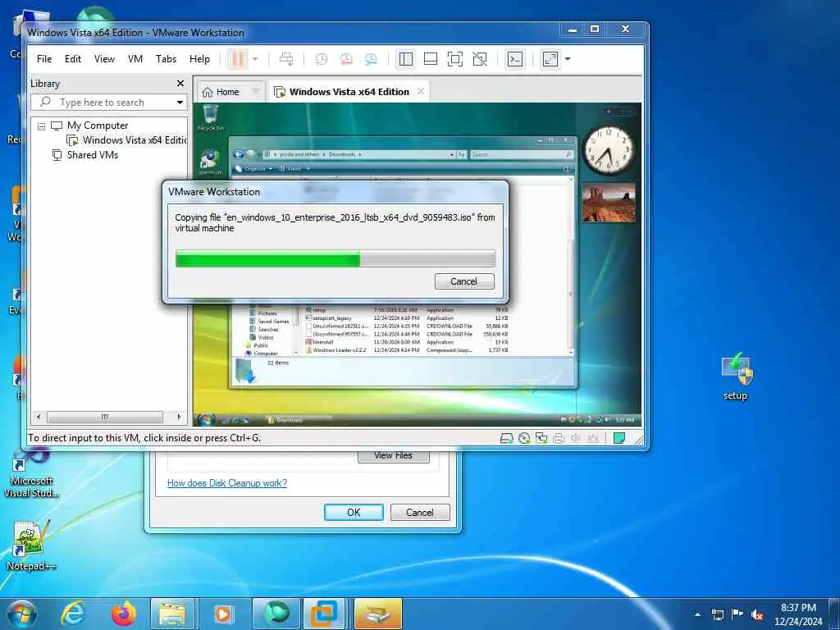Open Windows Media Player from the taskbar
The width and height of the screenshot is (840, 630).
[x=223, y=614]
